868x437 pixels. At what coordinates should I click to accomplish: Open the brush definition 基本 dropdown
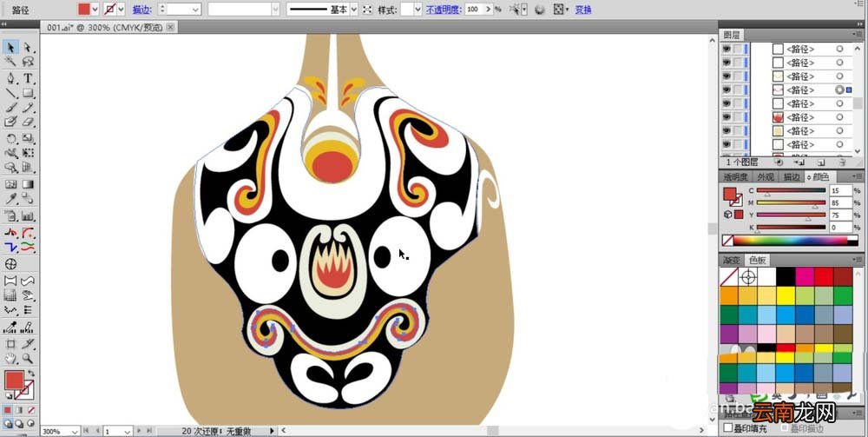pos(354,10)
